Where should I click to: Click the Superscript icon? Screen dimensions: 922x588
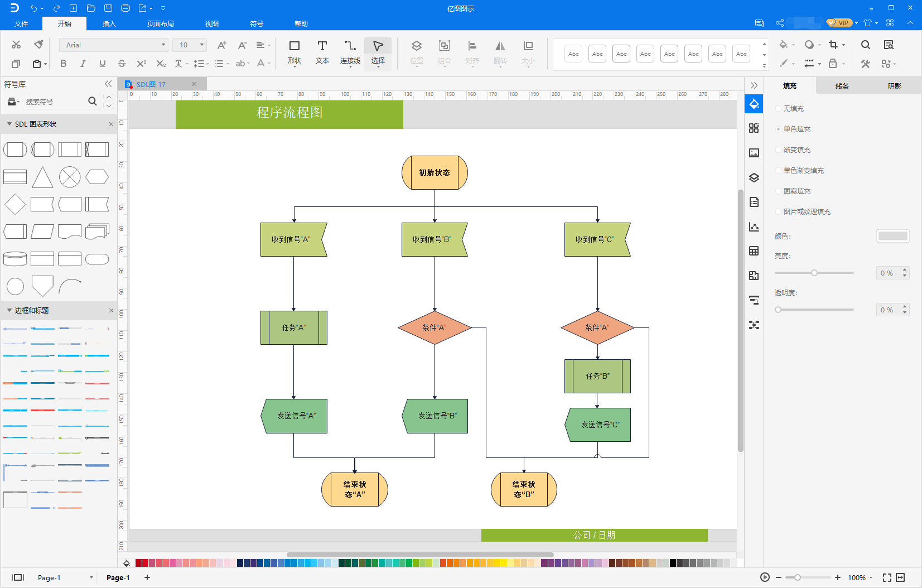141,64
